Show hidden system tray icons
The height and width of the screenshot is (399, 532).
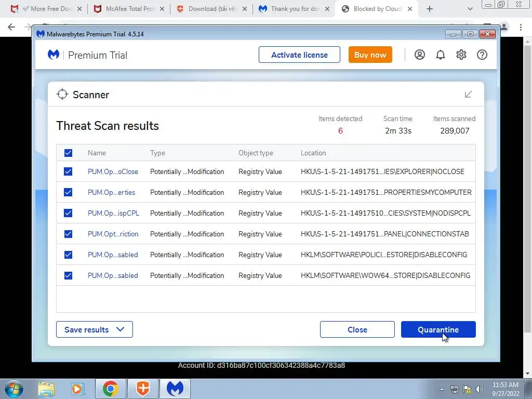tap(442, 389)
